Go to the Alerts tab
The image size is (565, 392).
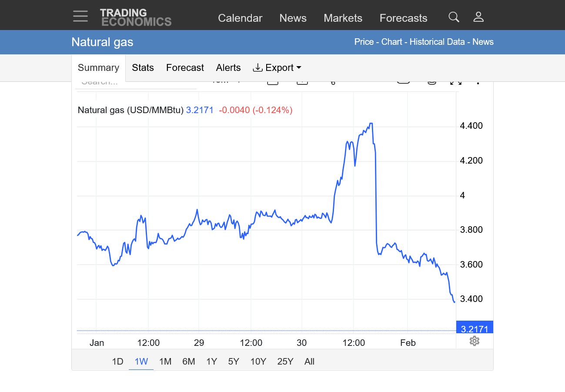coord(228,68)
